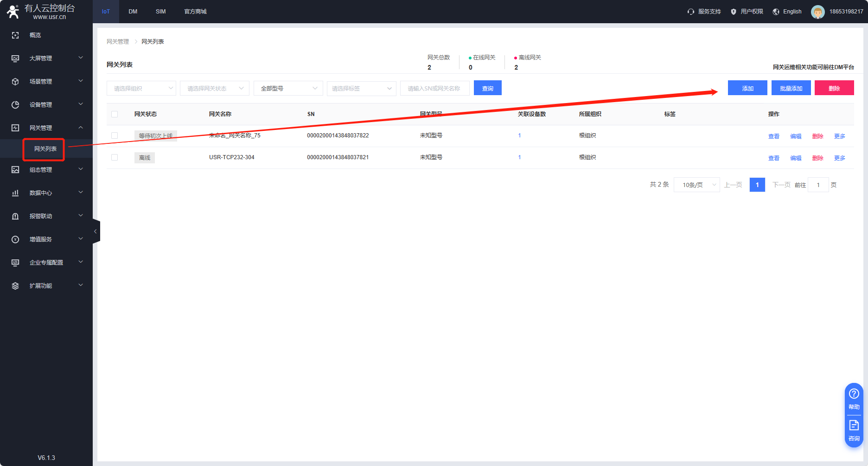This screenshot has width=868, height=466.
Task: Click the user avatar in header
Action: click(817, 12)
